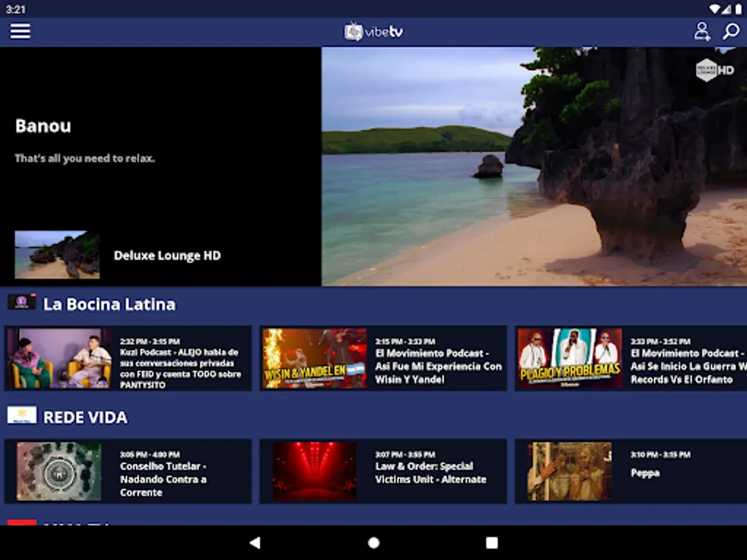Play the beach live video preview
Screen dimensions: 747x560
tap(534, 166)
